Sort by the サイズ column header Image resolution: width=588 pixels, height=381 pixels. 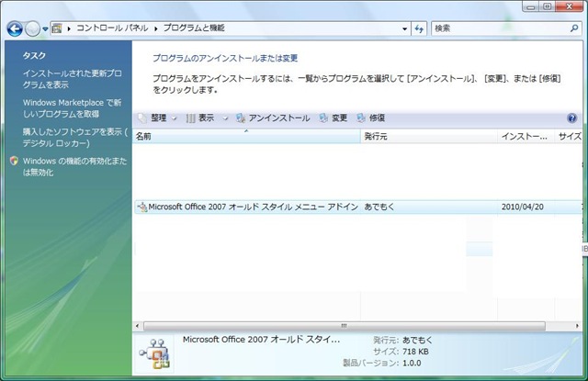tap(569, 137)
